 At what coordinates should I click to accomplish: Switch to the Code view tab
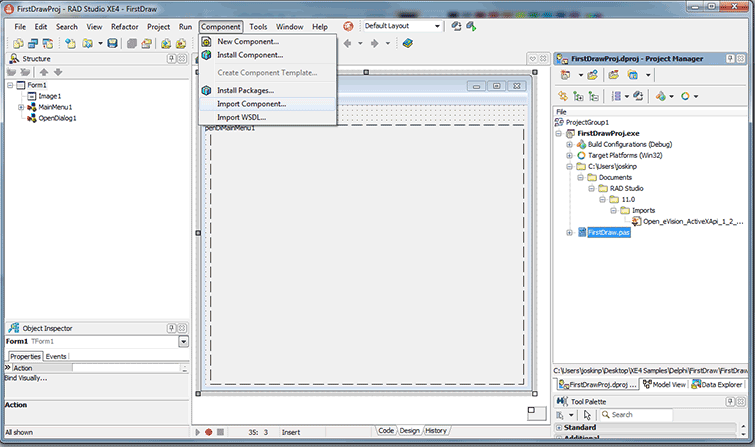tap(385, 431)
